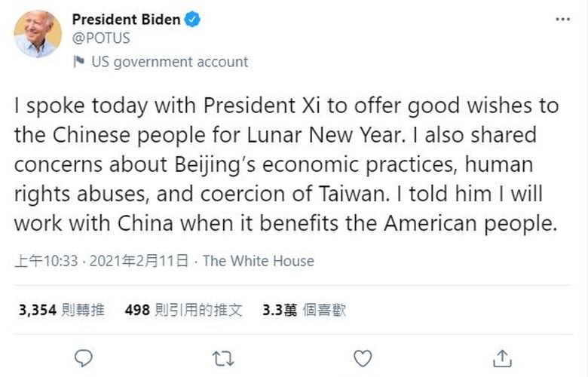
Task: Click the reply speech bubble icon
Action: coord(85,357)
